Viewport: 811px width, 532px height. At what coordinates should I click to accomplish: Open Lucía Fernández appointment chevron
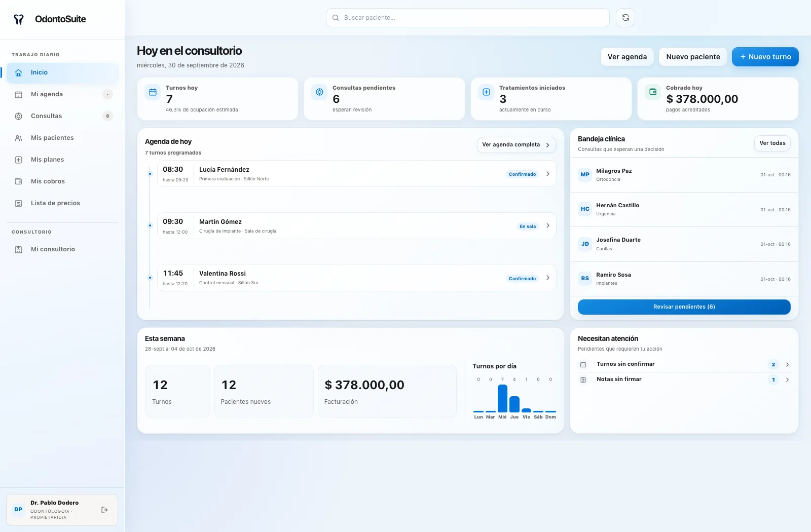click(548, 174)
